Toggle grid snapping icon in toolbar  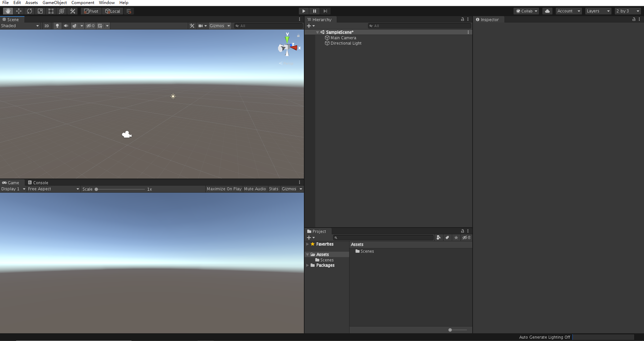point(129,11)
